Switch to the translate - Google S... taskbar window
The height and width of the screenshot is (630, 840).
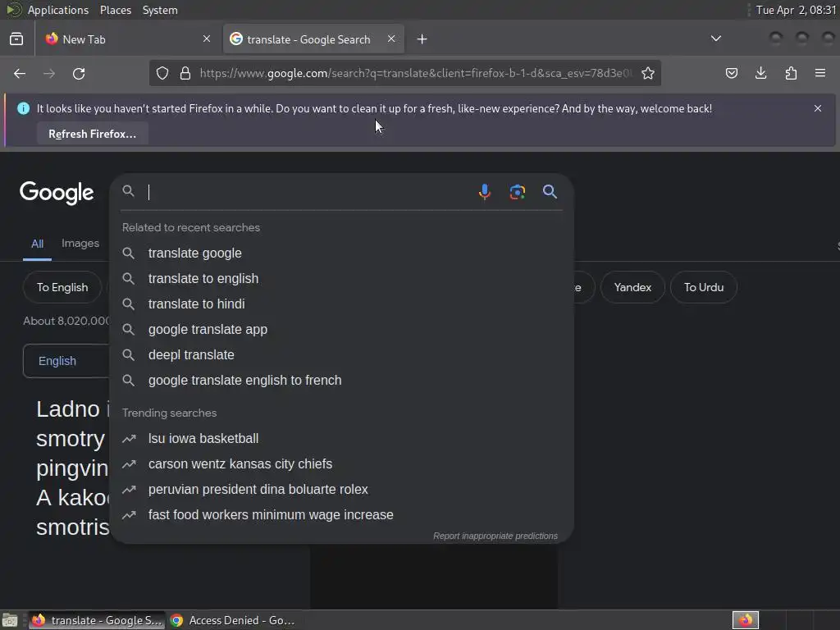click(97, 620)
